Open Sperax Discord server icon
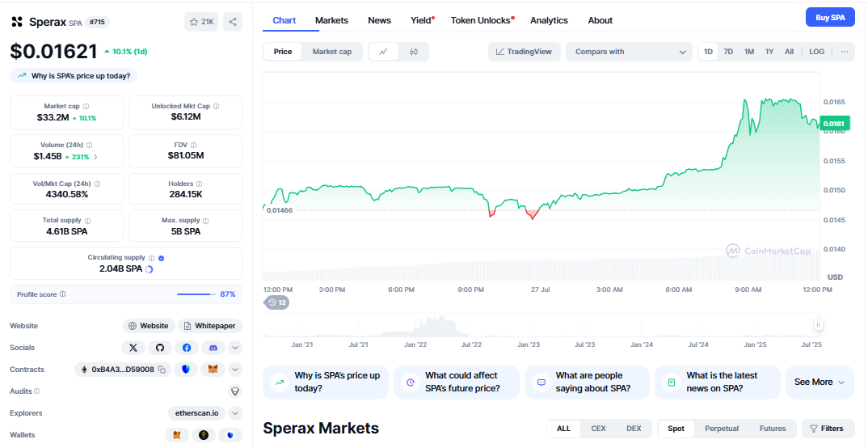Screen dimensions: 868x448 pos(213,348)
